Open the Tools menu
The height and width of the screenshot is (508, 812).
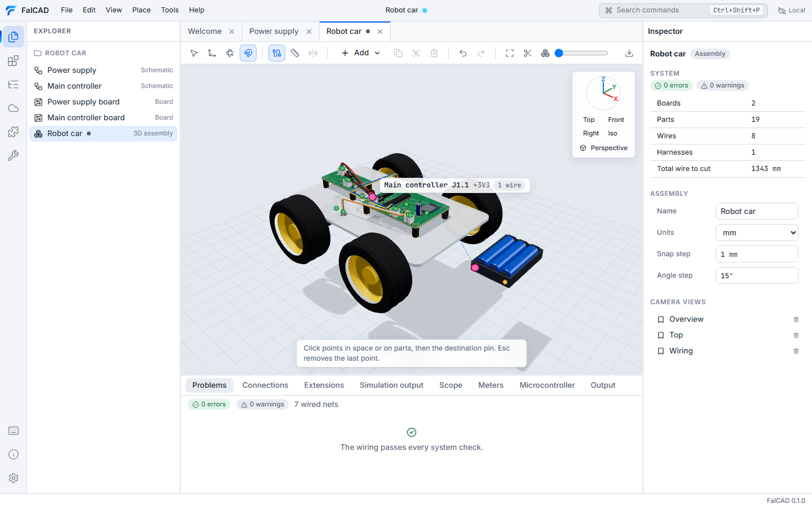tap(170, 10)
